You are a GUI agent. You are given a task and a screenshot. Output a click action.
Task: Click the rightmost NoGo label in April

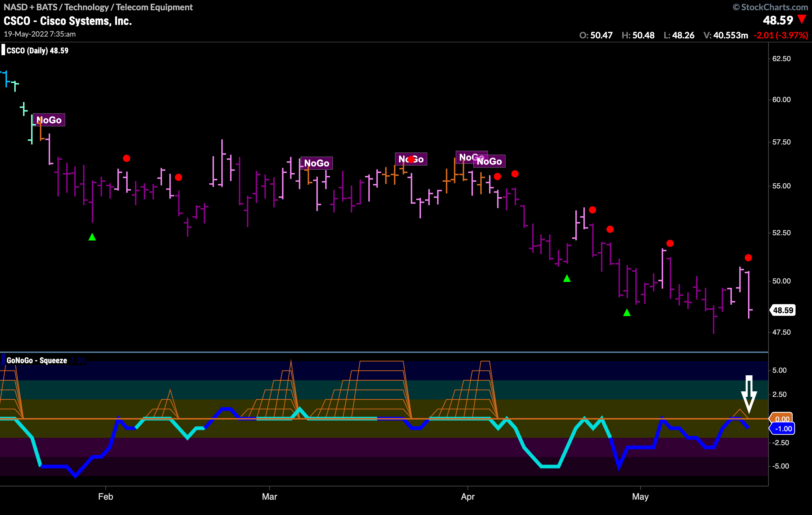489,161
